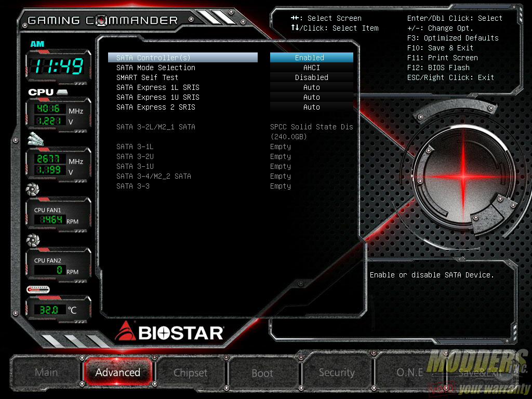532x399 pixels.
Task: Go to the Main tab
Action: 46,373
